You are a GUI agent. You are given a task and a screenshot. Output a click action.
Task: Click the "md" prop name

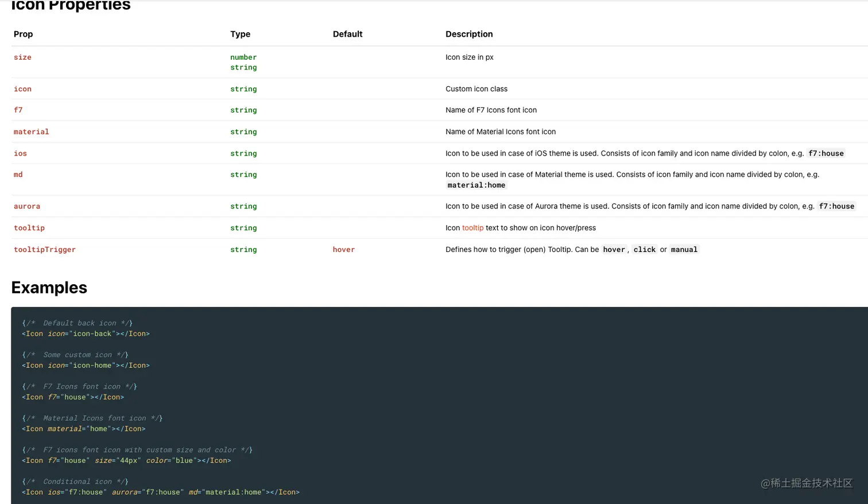point(18,175)
